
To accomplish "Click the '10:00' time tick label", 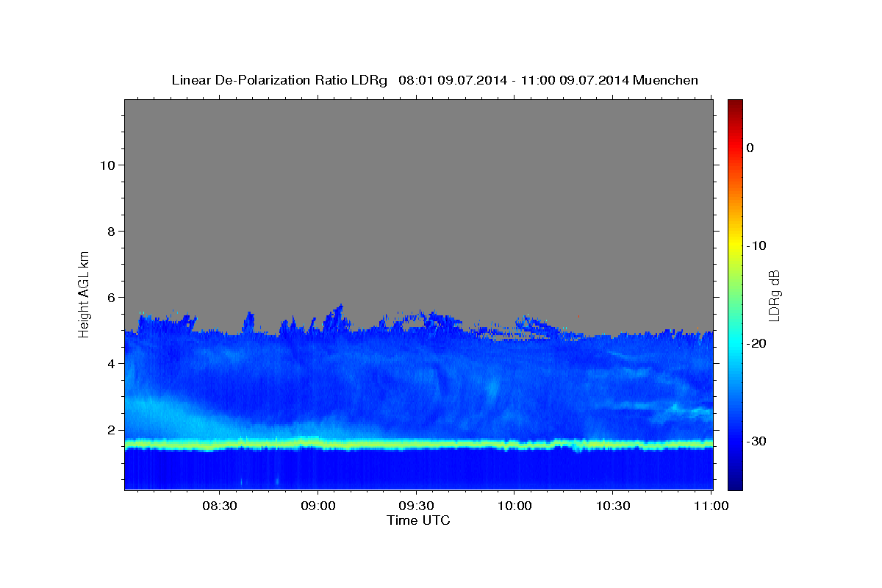I will 514,506.
